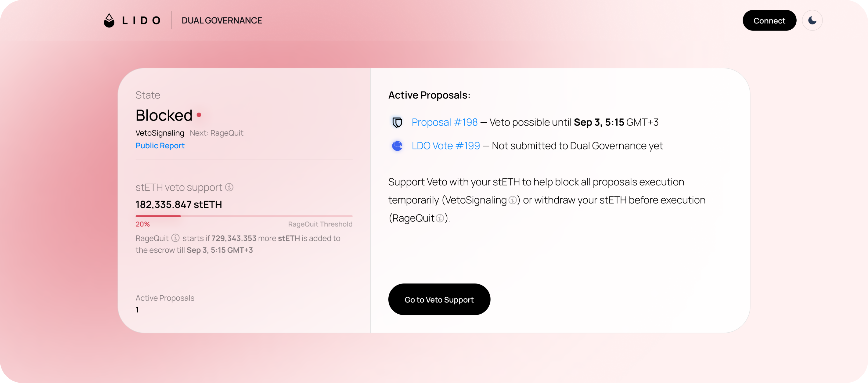868x383 pixels.
Task: Click the Connect wallet button
Action: click(769, 21)
